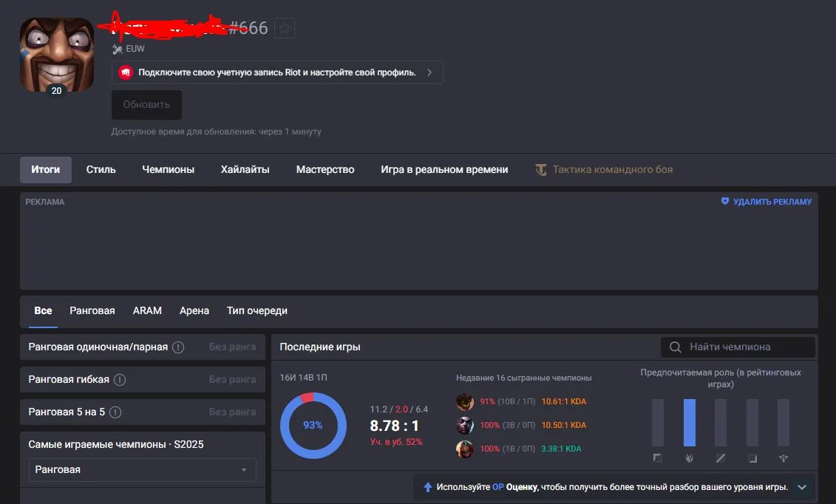Click info icon next to 'Ранговая 5 на 5'
The image size is (836, 504).
[115, 412]
